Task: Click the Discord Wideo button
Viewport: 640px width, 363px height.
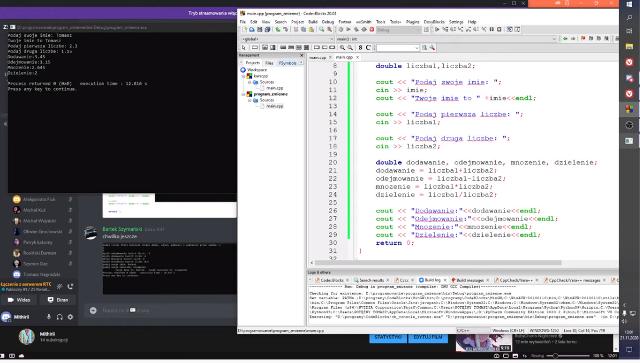Action: [x=19, y=300]
